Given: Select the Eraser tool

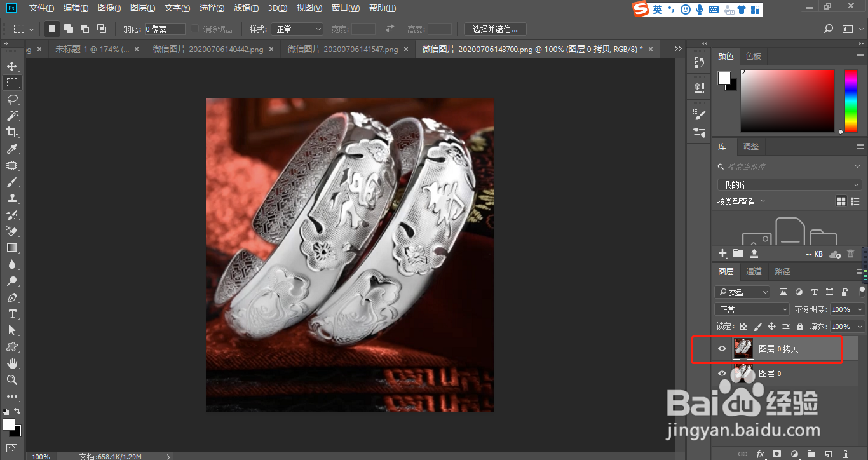Looking at the screenshot, I should (x=12, y=231).
